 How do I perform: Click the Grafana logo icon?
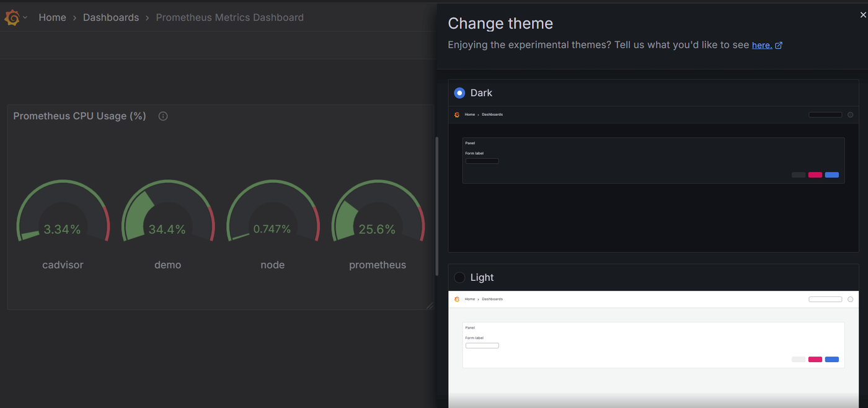pos(12,17)
